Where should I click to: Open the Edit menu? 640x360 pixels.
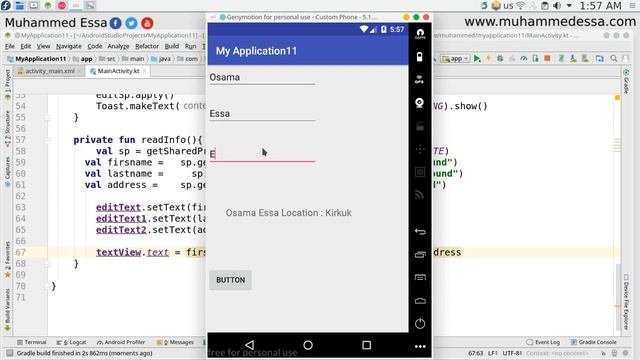(26, 47)
